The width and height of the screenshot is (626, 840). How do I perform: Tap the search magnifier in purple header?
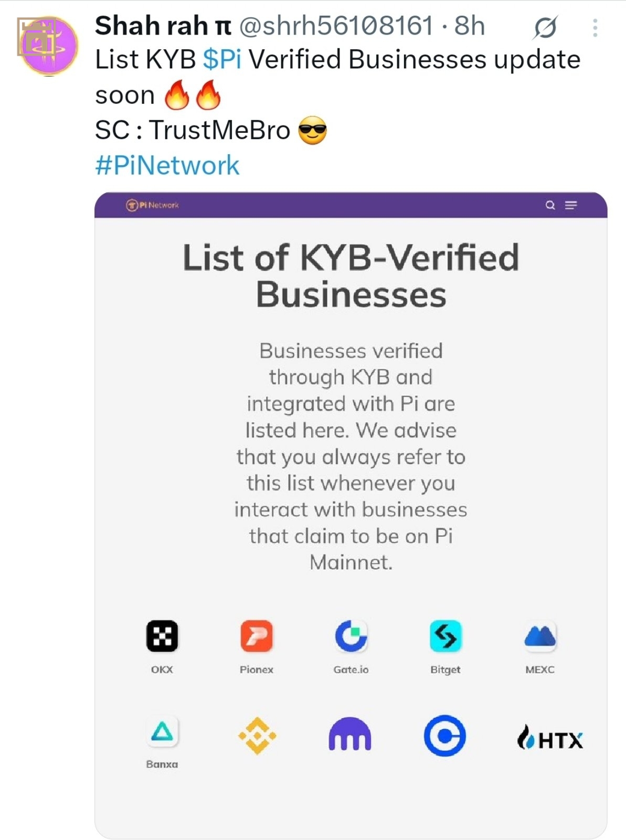550,205
